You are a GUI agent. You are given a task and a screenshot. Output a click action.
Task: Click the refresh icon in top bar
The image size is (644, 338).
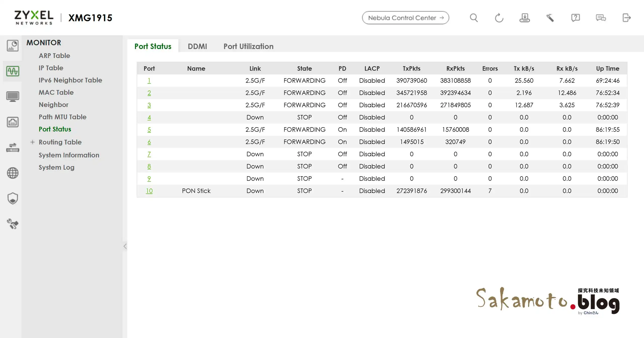[x=499, y=18]
